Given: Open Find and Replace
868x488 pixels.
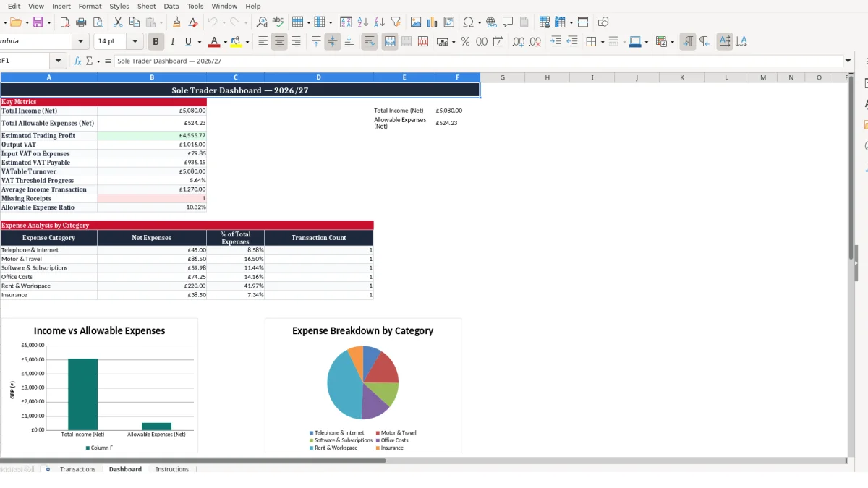Looking at the screenshot, I should click(x=262, y=22).
